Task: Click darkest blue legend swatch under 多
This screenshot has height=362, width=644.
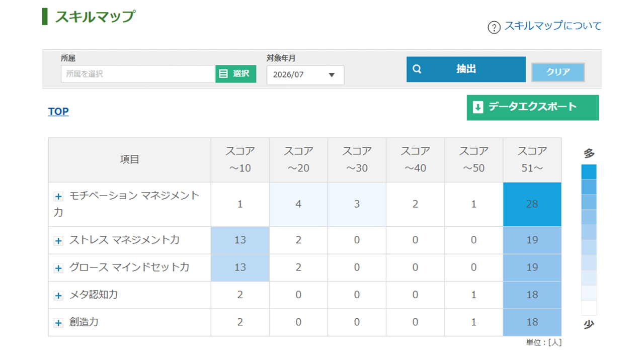Action: click(x=589, y=171)
